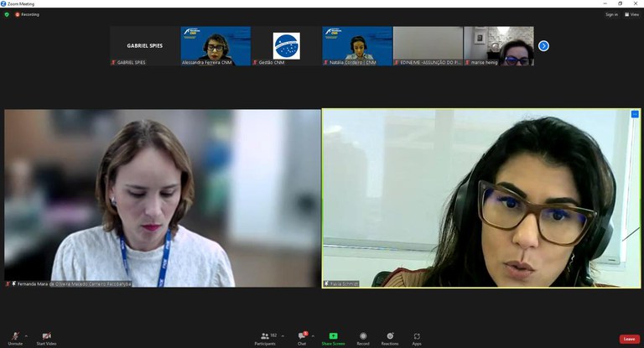
Task: Open the View layout menu
Action: point(634,14)
